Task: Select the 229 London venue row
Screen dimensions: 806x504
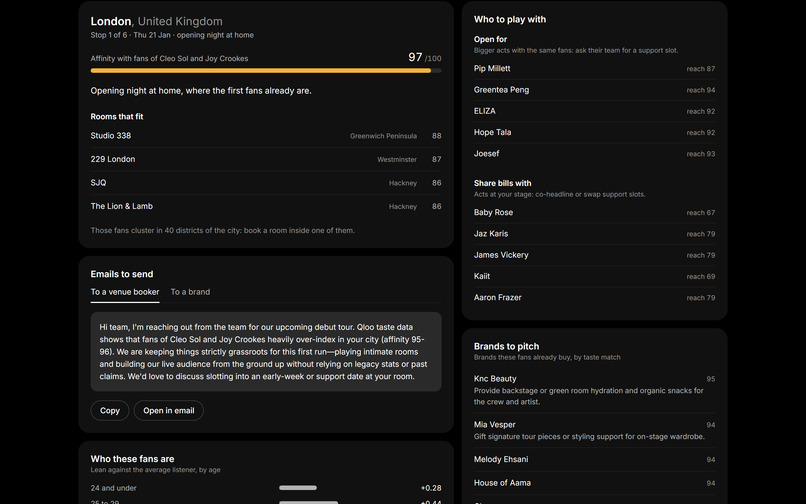Action: [266, 159]
